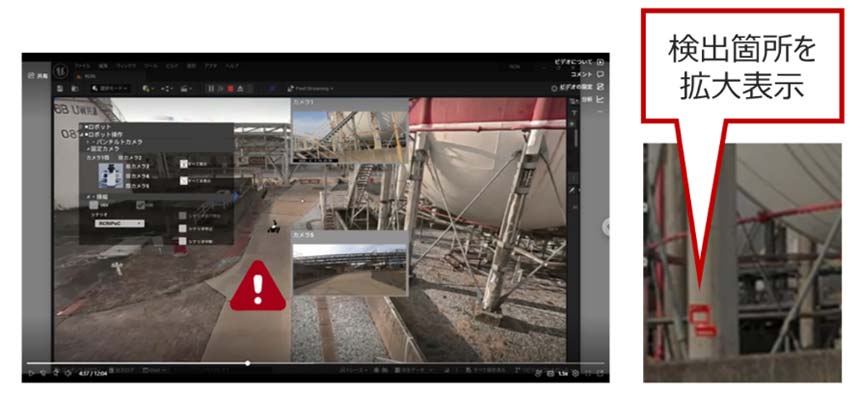The width and height of the screenshot is (860, 394).
Task: Enter fullscreen with the last control icon
Action: [x=600, y=373]
